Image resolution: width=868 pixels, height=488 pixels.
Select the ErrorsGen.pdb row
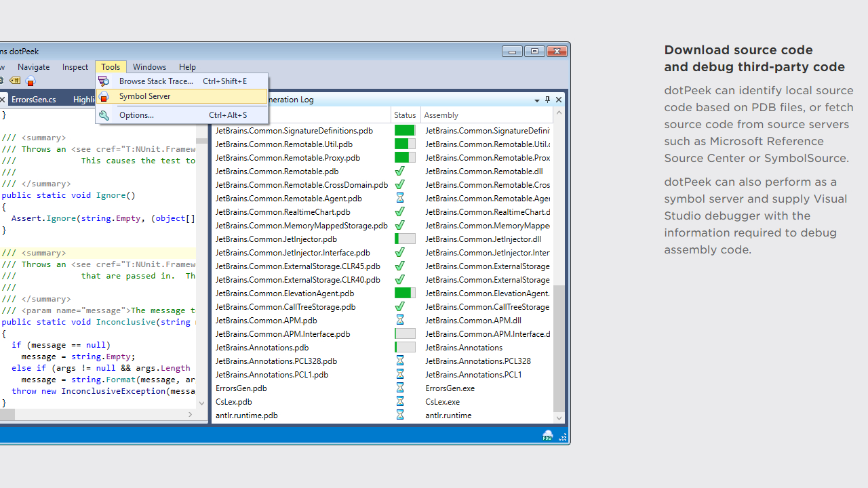tap(241, 388)
